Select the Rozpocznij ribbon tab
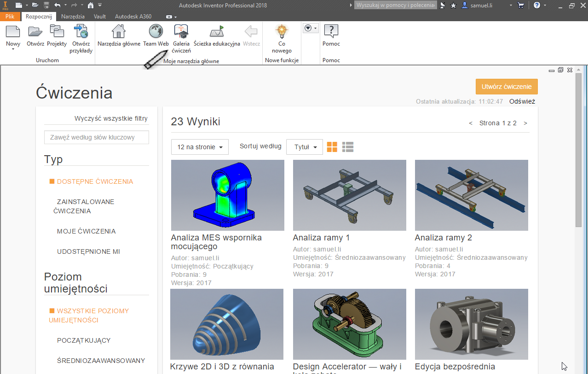588x374 pixels. [x=39, y=16]
